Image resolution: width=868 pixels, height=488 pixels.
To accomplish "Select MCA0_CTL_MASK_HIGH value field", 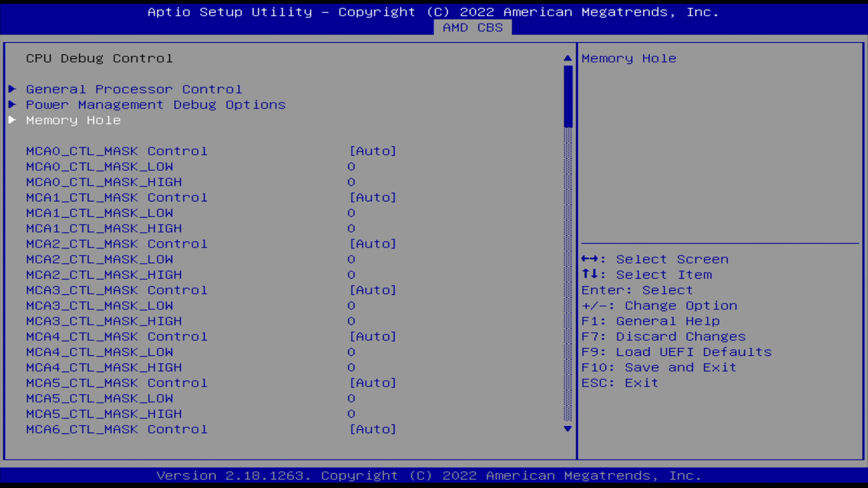I will 351,182.
